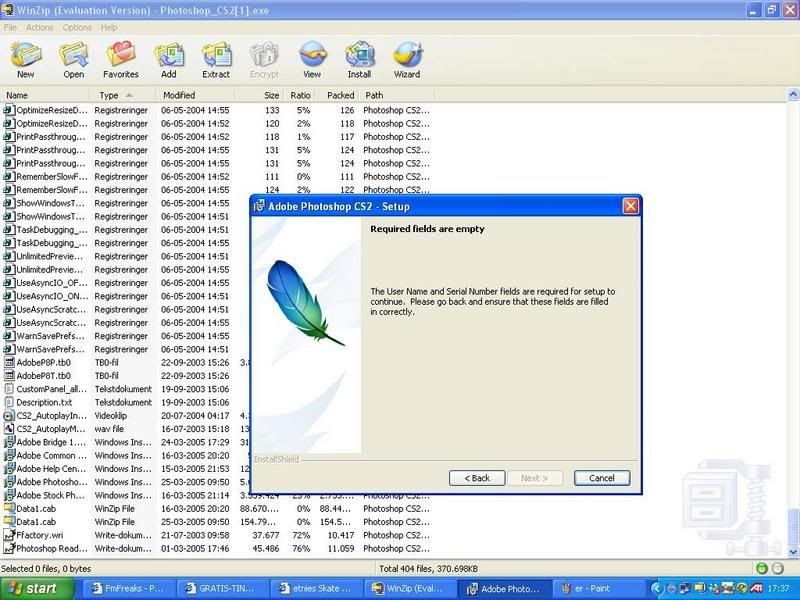The height and width of the screenshot is (600, 800).
Task: Go back with the < Back button
Action: (x=477, y=478)
